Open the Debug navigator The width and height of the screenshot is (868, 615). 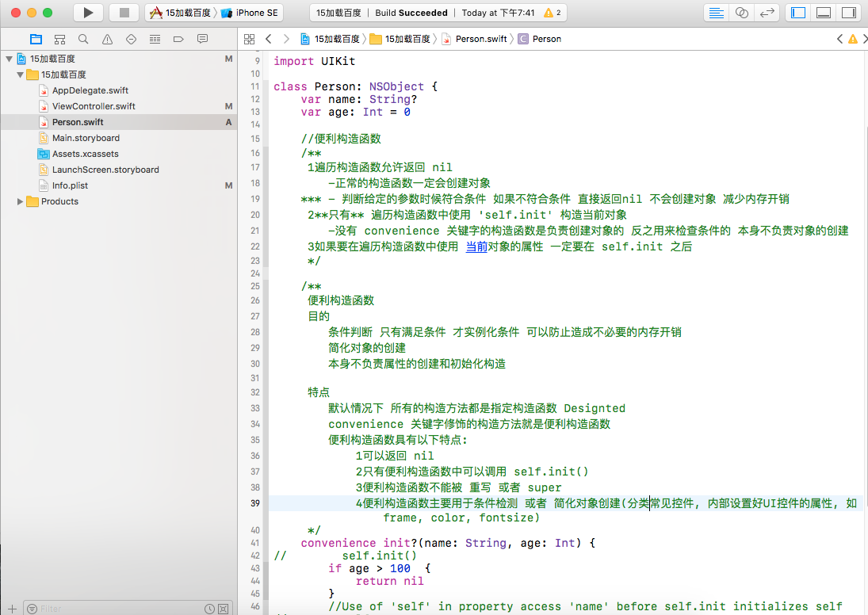(155, 39)
